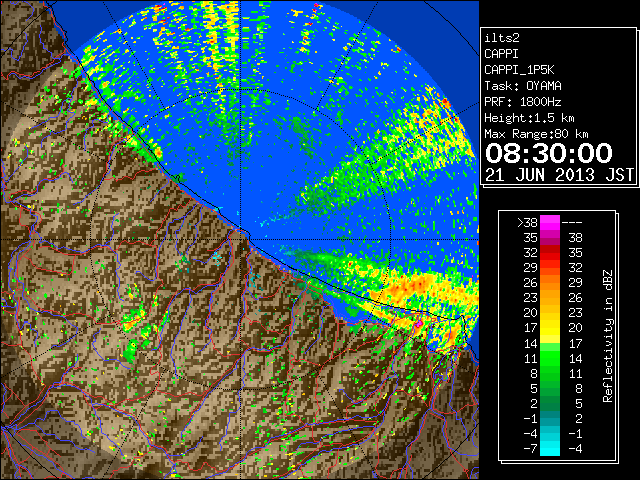The height and width of the screenshot is (480, 640).
Task: Click the '21 JUN 2013 JST' date
Action: click(559, 175)
